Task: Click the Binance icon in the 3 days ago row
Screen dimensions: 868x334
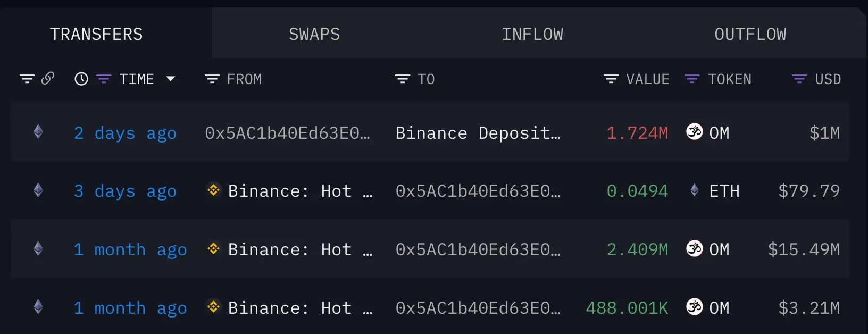Action: [x=213, y=190]
